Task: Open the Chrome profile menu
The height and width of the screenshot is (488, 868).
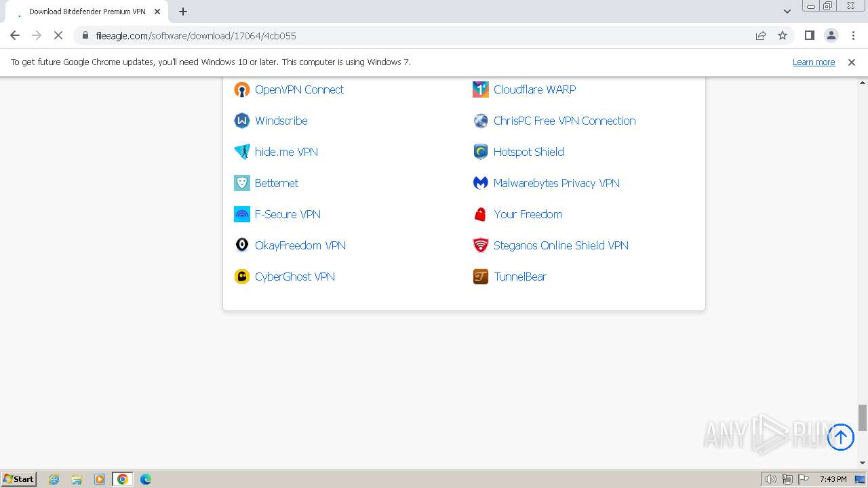Action: pyautogui.click(x=831, y=35)
